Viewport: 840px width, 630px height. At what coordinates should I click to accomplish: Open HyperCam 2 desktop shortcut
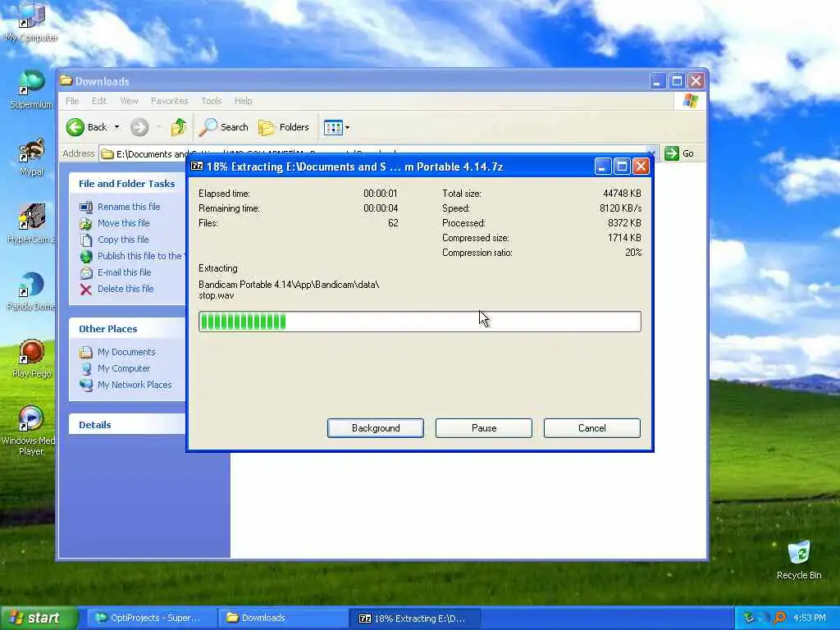(31, 224)
